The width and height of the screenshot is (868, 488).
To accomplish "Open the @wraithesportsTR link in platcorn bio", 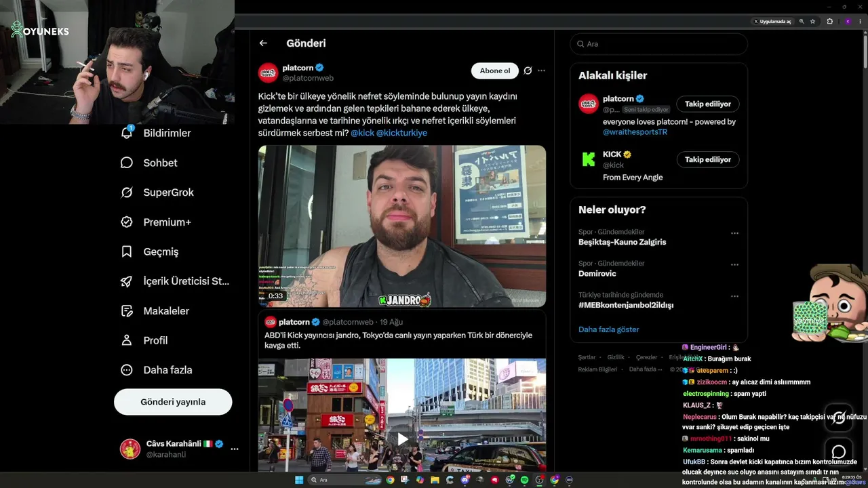I will [635, 132].
